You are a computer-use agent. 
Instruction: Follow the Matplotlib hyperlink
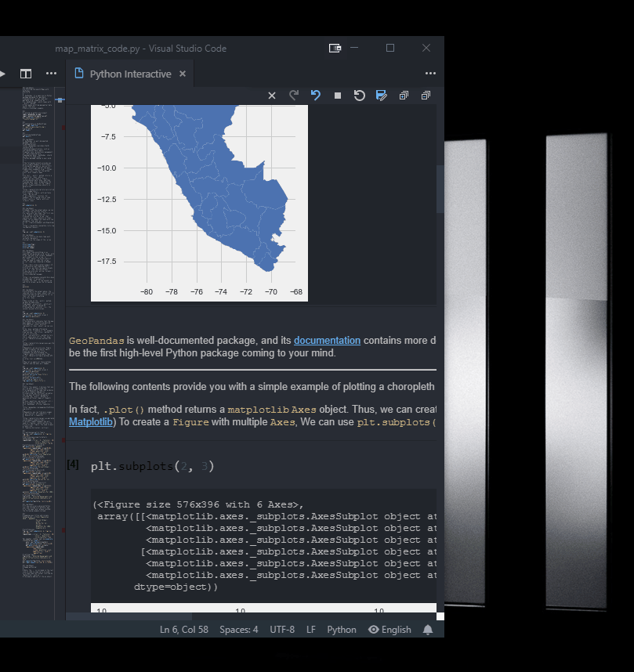click(90, 421)
